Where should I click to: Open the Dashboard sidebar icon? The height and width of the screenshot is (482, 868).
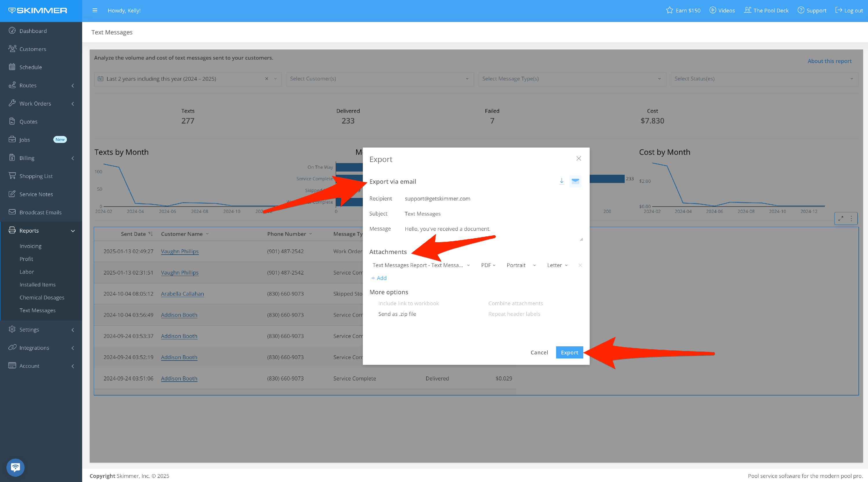[12, 31]
